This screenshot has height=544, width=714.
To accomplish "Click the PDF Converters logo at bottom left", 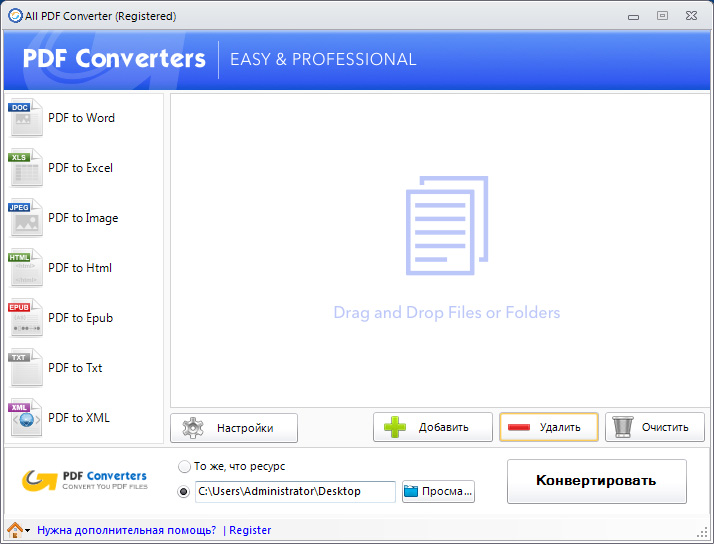I will 85,481.
